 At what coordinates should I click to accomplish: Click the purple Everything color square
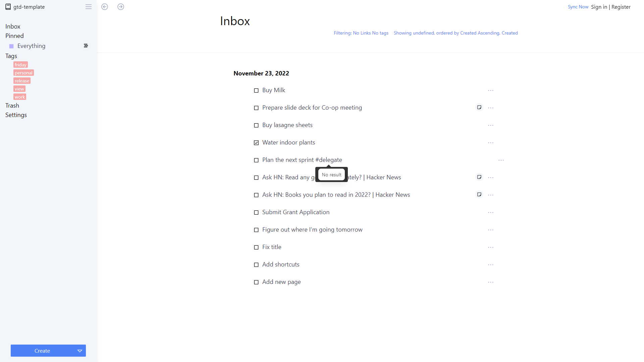point(11,46)
